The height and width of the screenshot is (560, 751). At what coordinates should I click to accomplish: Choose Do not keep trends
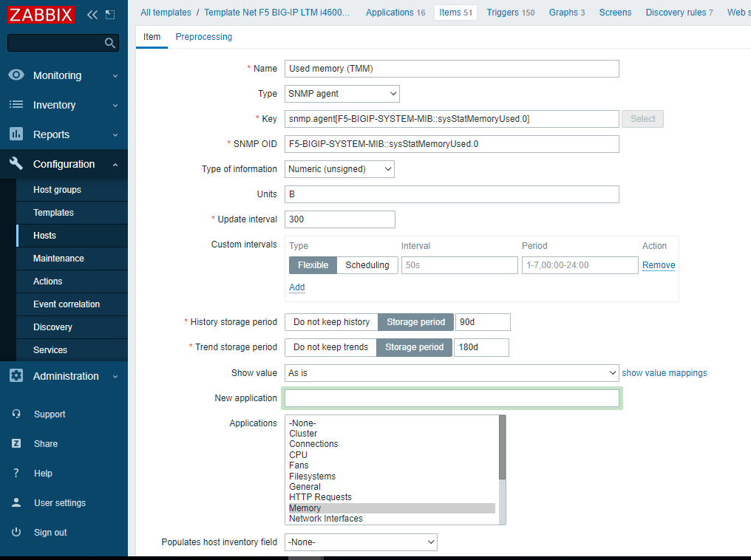tap(331, 347)
